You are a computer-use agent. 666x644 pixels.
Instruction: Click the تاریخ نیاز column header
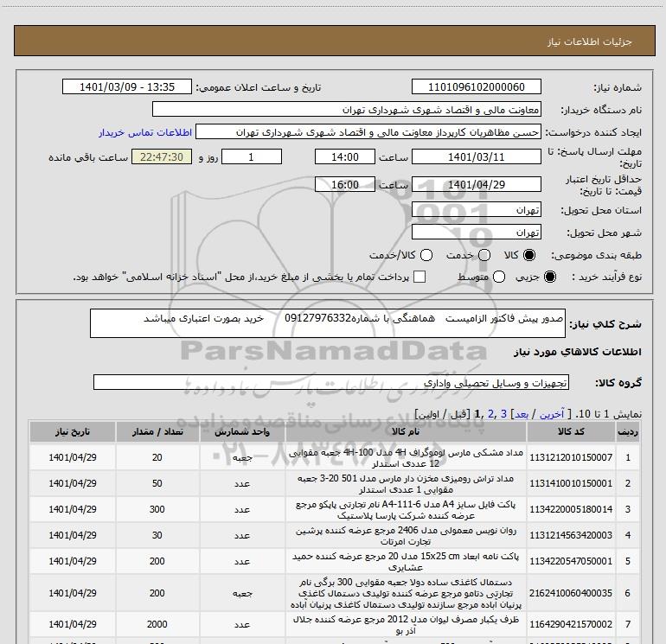click(72, 431)
